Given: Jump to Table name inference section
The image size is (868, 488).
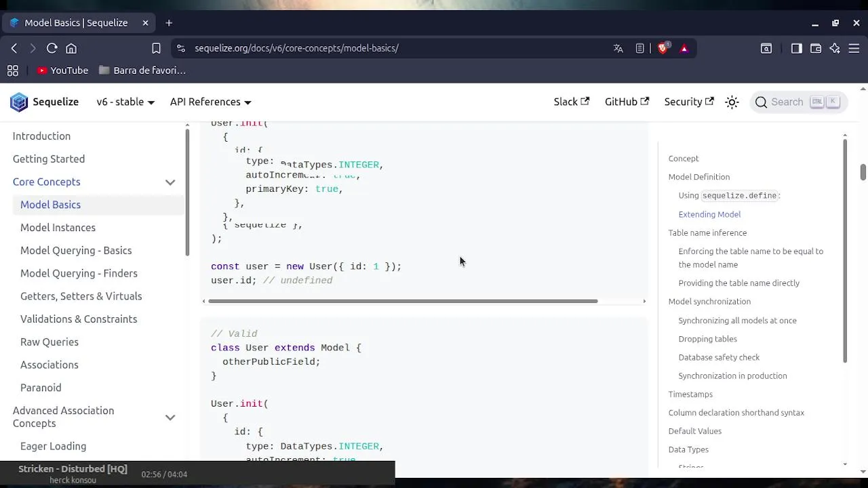Looking at the screenshot, I should (707, 232).
